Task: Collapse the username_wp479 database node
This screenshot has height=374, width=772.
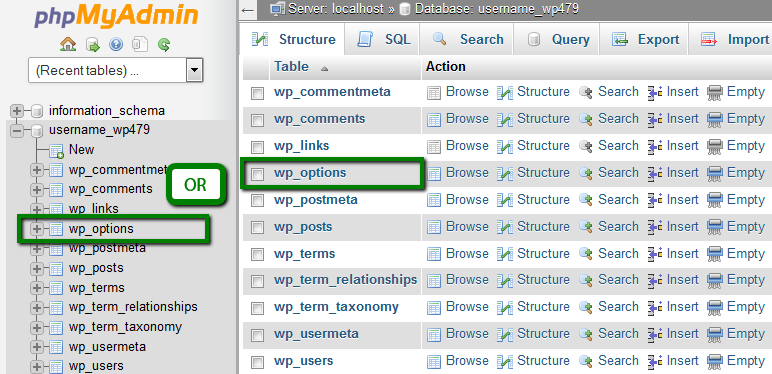Action: point(16,131)
